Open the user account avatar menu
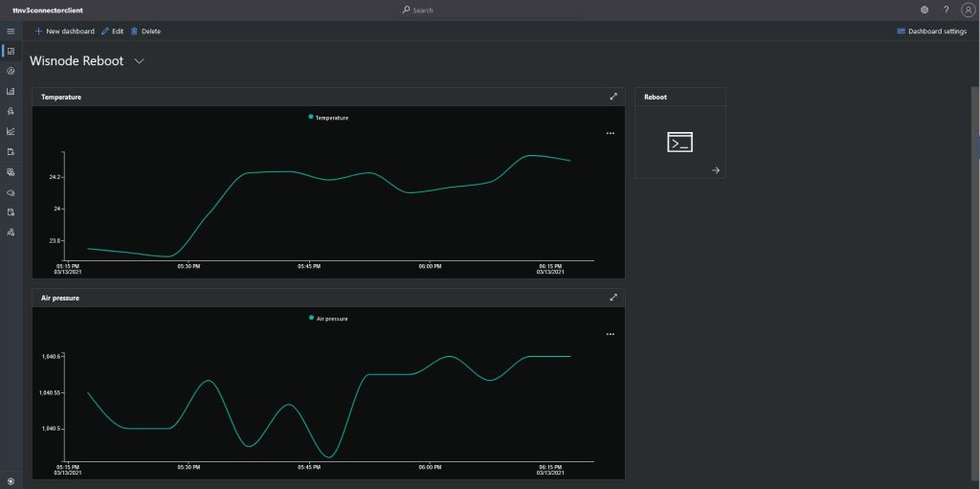 click(x=968, y=10)
